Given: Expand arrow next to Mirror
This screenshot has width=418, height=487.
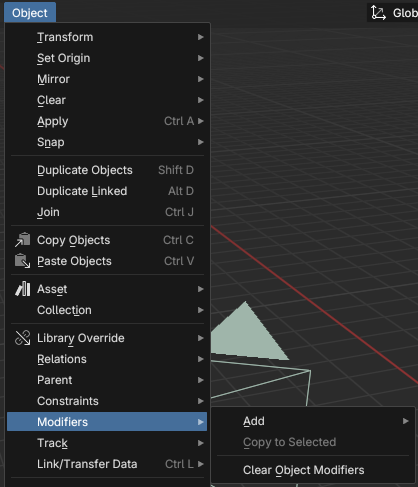Looking at the screenshot, I should pos(200,79).
